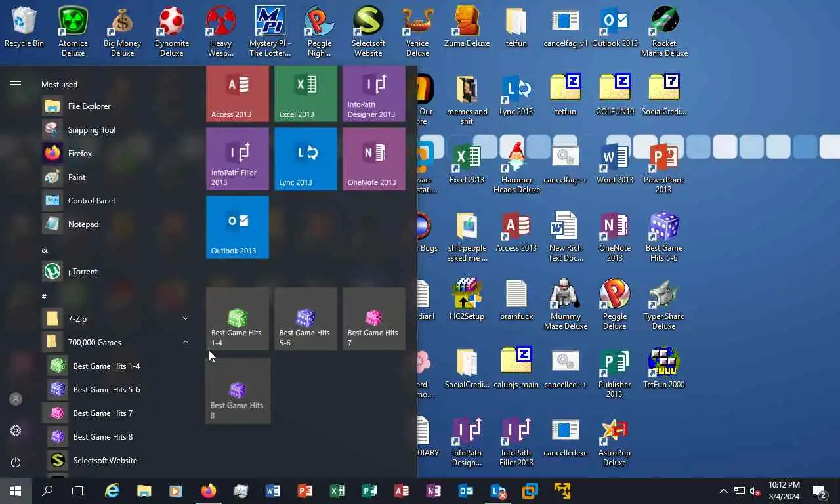Open Selectsoft Website in app list
Image resolution: width=840 pixels, height=504 pixels.
tap(118, 461)
